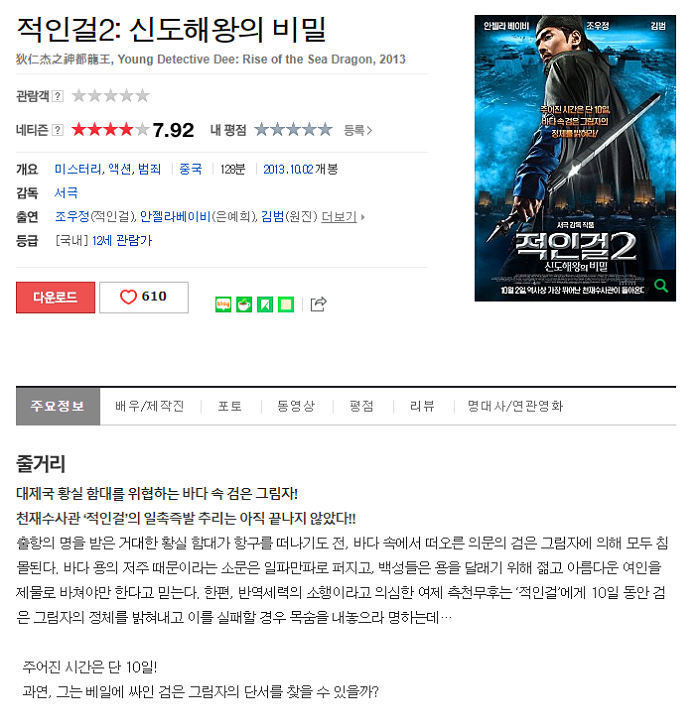Click the red 다운로드 button
The width and height of the screenshot is (700, 727).
[x=55, y=297]
